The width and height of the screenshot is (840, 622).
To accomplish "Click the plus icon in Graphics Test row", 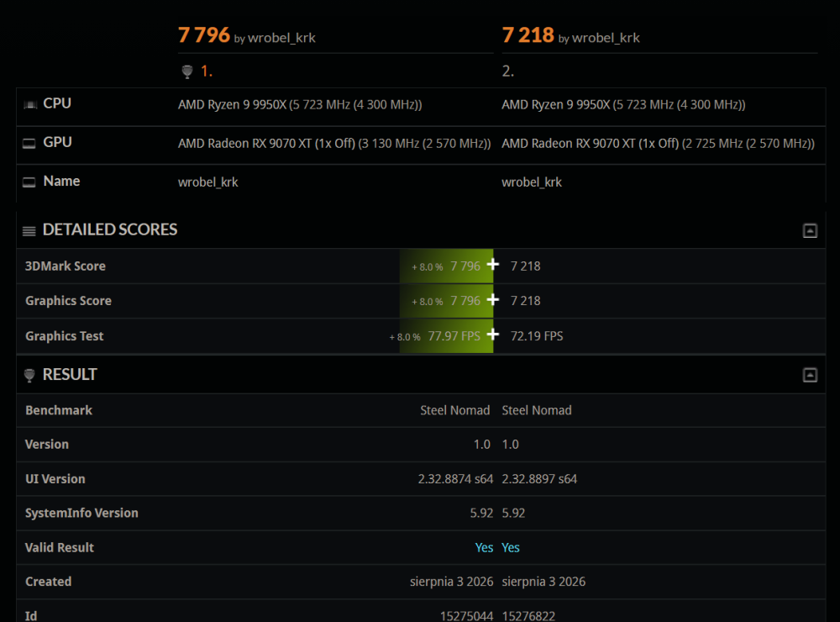I will click(493, 335).
